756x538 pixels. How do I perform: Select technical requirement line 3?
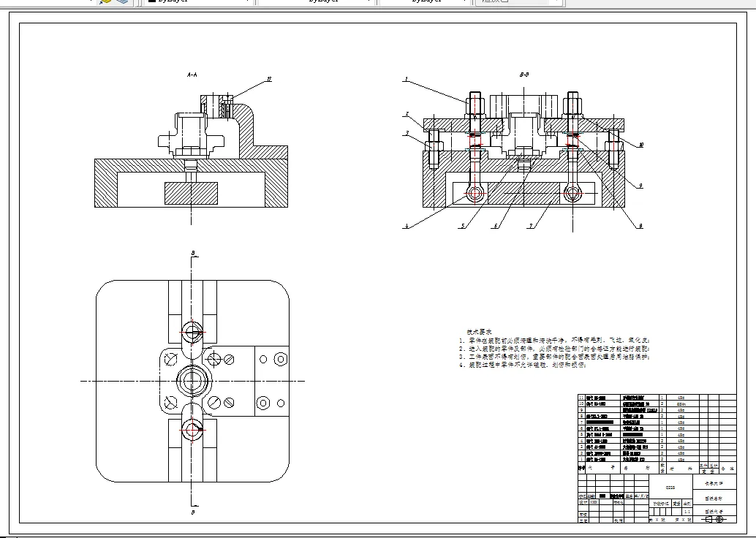554,357
